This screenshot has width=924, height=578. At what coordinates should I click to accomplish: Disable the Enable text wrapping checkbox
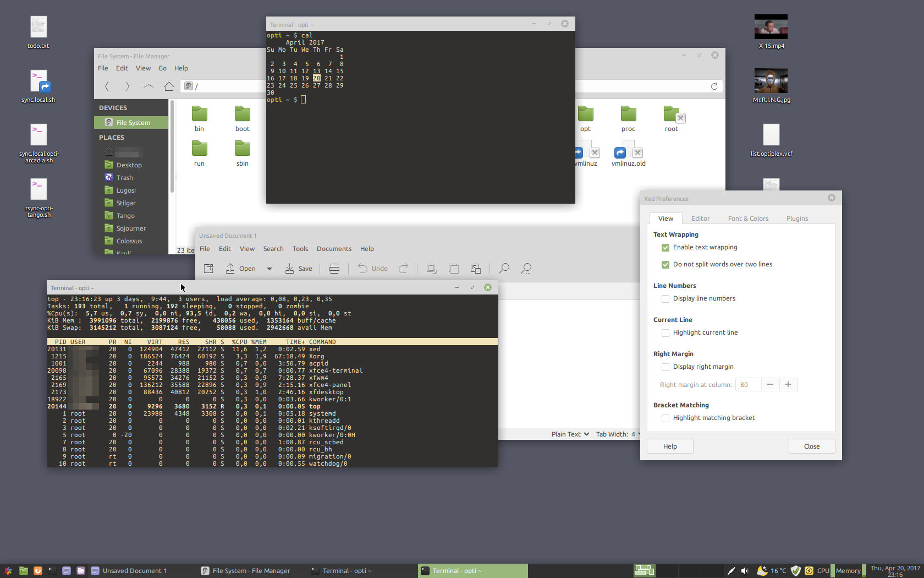665,248
